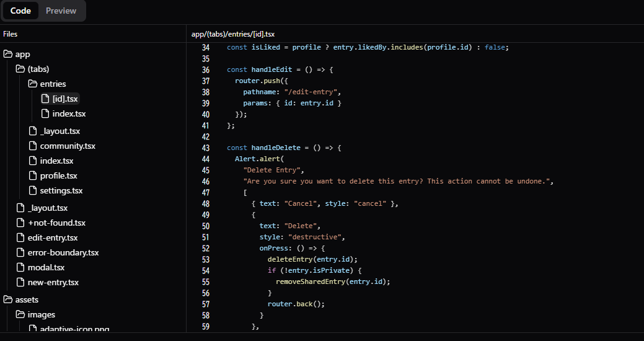This screenshot has height=341, width=644.
Task: Click the "destructive" string on line 51
Action: pos(315,237)
